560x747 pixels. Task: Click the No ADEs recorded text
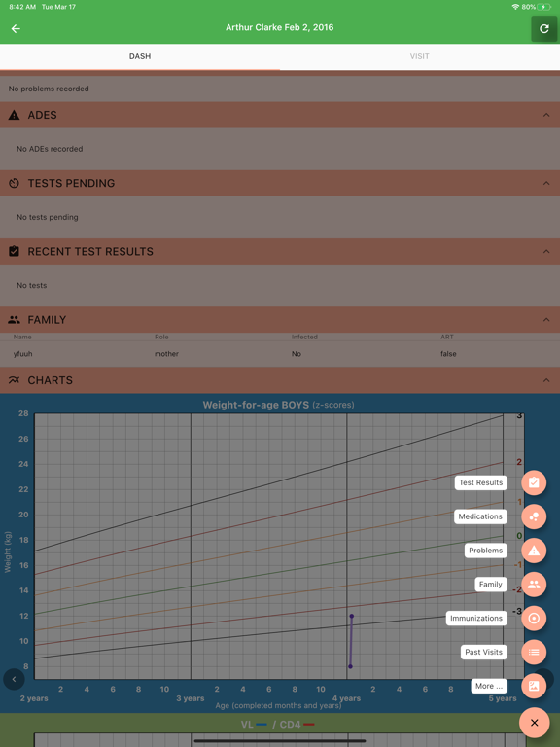point(50,149)
